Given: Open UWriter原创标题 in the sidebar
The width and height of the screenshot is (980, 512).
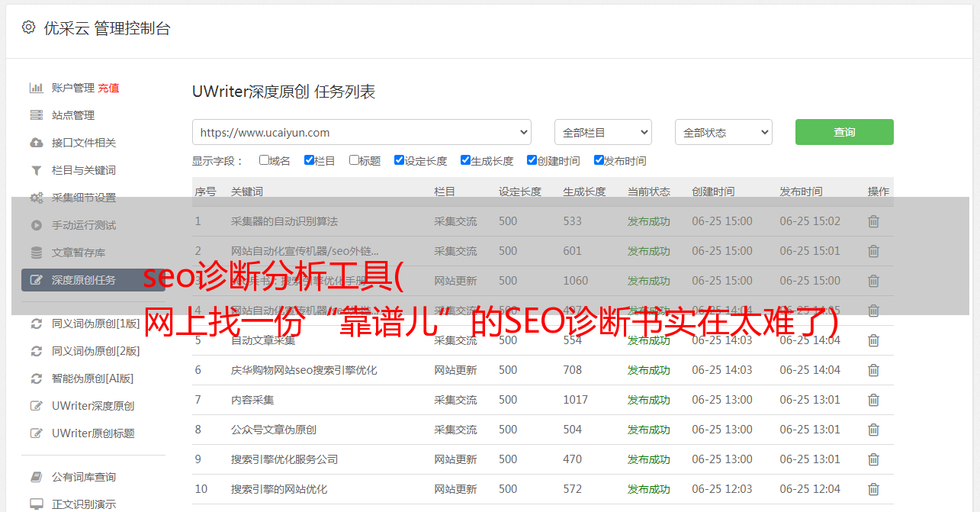Looking at the screenshot, I should [93, 433].
